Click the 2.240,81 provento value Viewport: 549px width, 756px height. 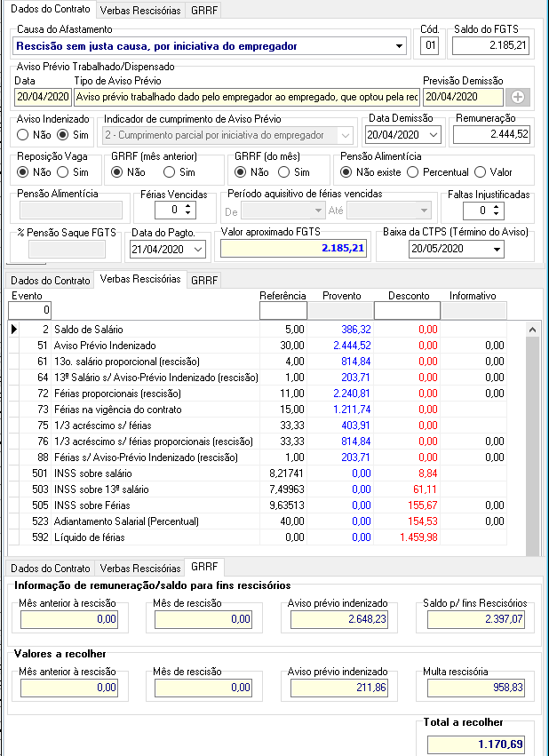(x=352, y=394)
